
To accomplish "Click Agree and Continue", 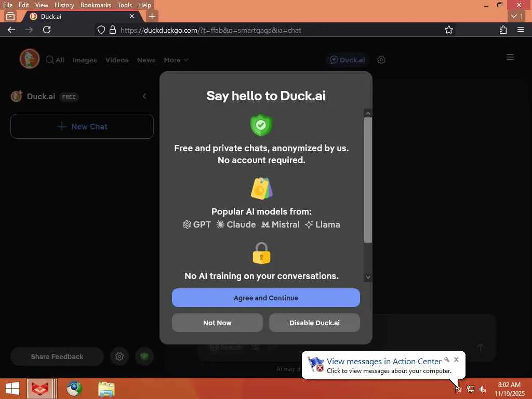I will (265, 298).
